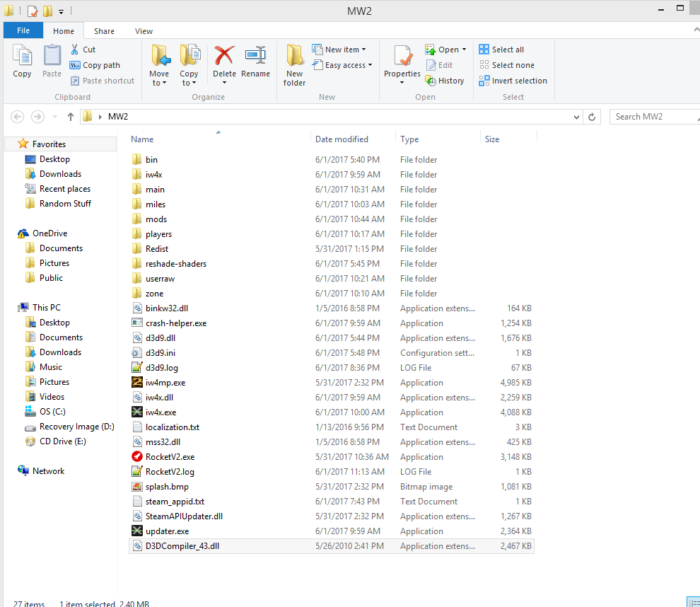The image size is (700, 607).
Task: Select the d3d9.ini configuration file
Action: [161, 353]
